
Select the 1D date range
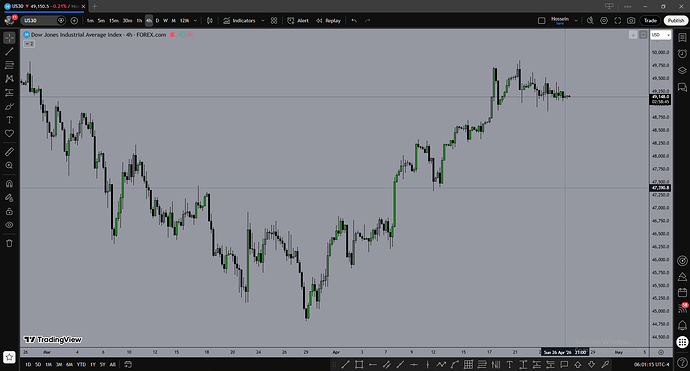point(28,364)
